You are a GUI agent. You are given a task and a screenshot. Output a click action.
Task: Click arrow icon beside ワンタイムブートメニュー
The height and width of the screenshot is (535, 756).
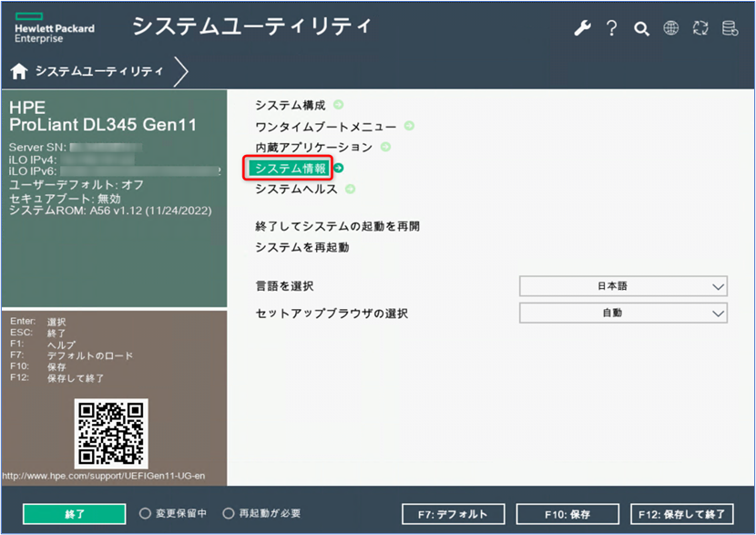pyautogui.click(x=409, y=126)
